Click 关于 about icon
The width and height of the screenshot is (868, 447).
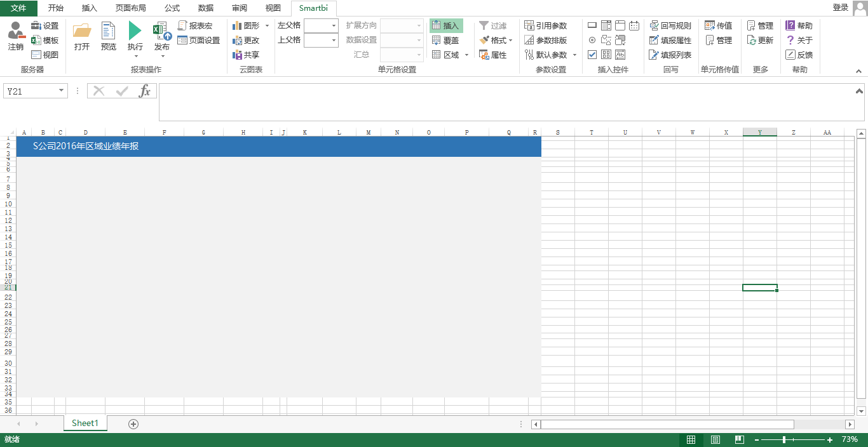tap(790, 40)
